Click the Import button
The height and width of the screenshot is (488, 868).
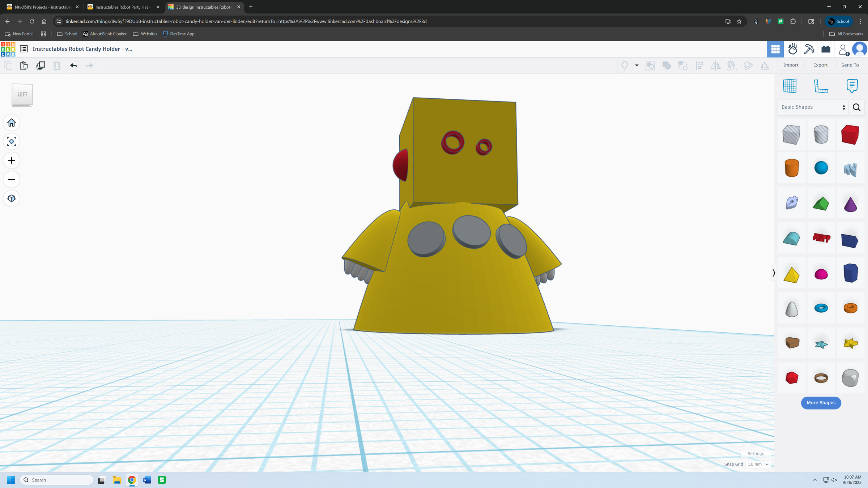(x=791, y=65)
